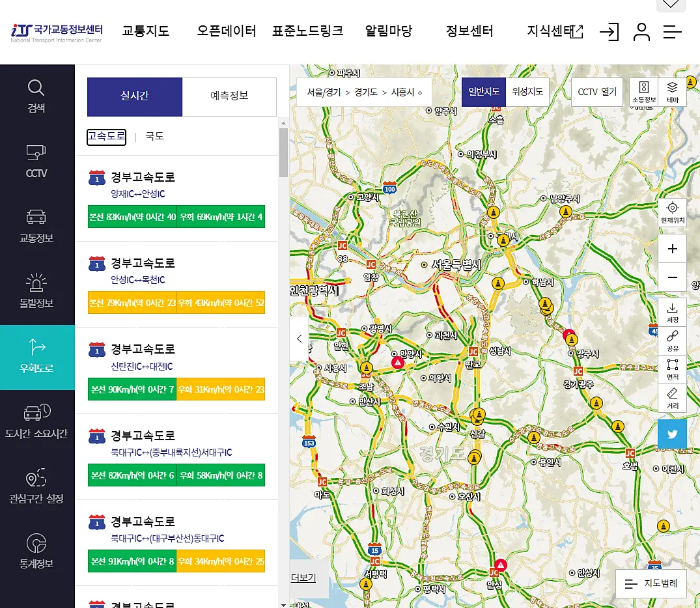
Task: Select the 면적 area measurement tool
Action: (x=672, y=370)
